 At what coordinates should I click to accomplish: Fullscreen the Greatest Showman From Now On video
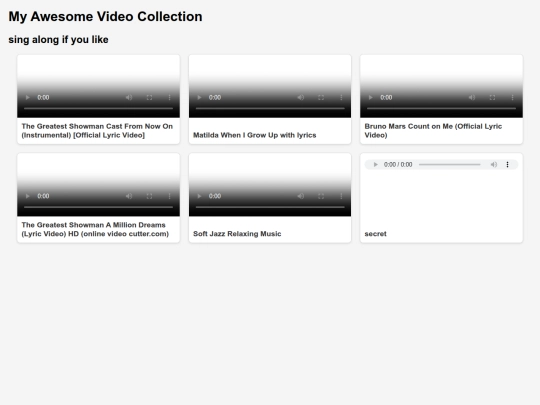(149, 97)
